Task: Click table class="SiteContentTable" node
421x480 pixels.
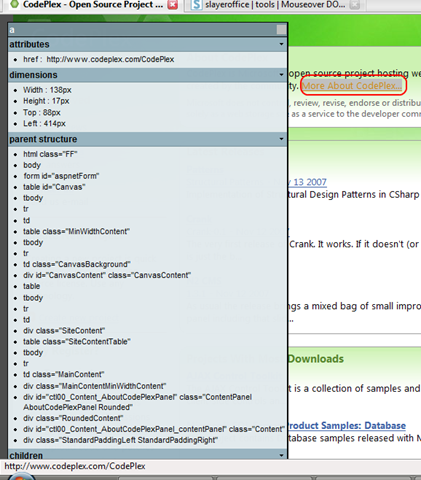Action: 77,342
